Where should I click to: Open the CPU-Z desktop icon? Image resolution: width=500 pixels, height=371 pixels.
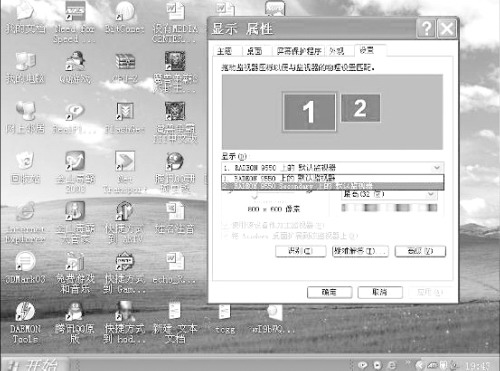125,67
